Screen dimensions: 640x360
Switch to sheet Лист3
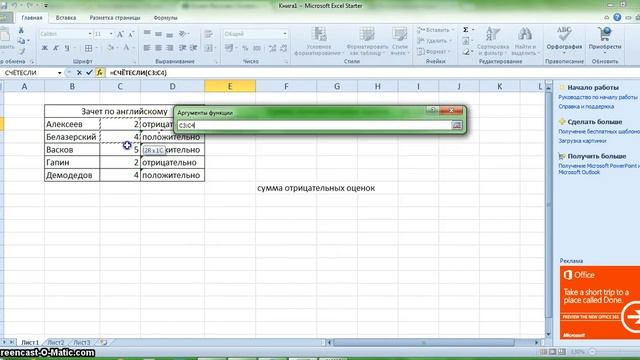82,342
